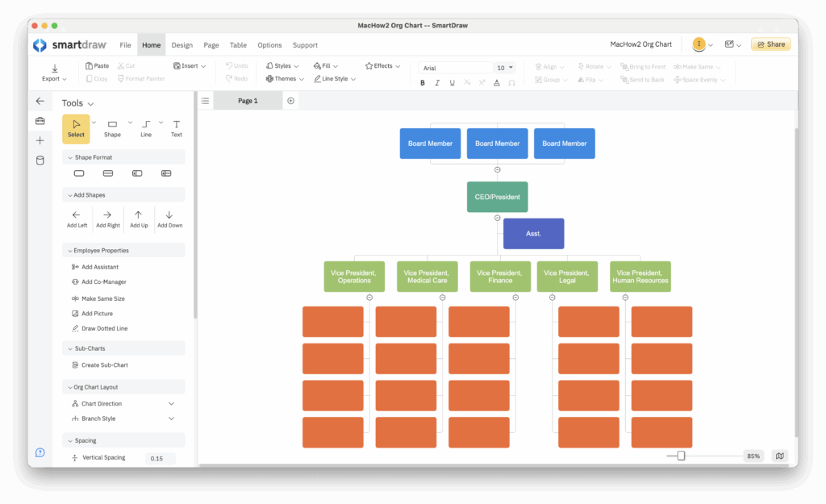Viewport: 826px width, 504px height.
Task: Click the back arrow in the sidebar
Action: 40,101
